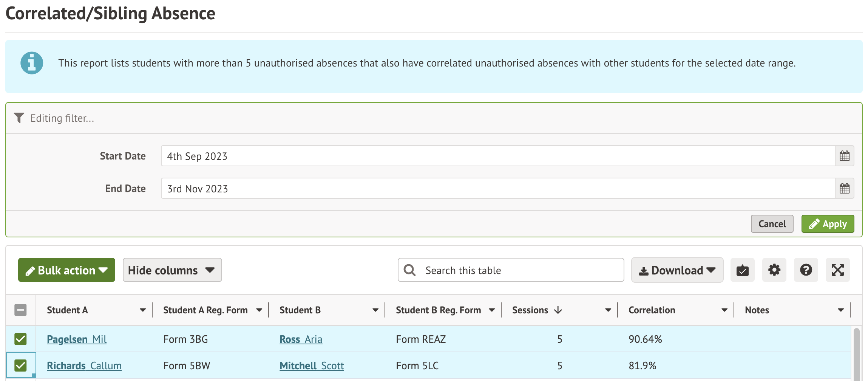Image resolution: width=868 pixels, height=381 pixels.
Task: Click the calendar-check icon beside Download
Action: 742,270
